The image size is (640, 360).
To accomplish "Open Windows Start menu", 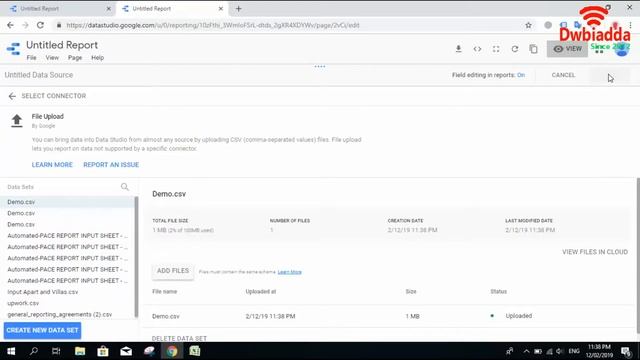I will click(11, 351).
